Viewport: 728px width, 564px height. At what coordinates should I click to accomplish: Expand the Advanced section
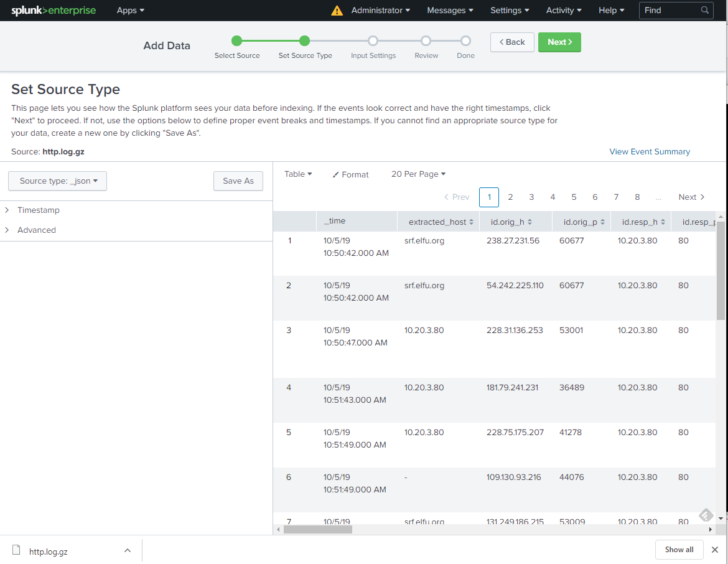[x=36, y=230]
